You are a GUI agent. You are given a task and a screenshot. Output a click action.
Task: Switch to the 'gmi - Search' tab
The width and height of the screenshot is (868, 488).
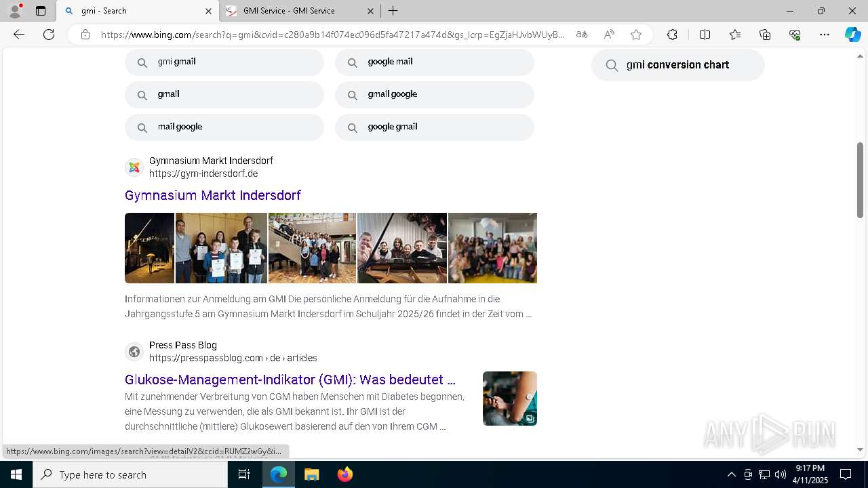[x=137, y=11]
